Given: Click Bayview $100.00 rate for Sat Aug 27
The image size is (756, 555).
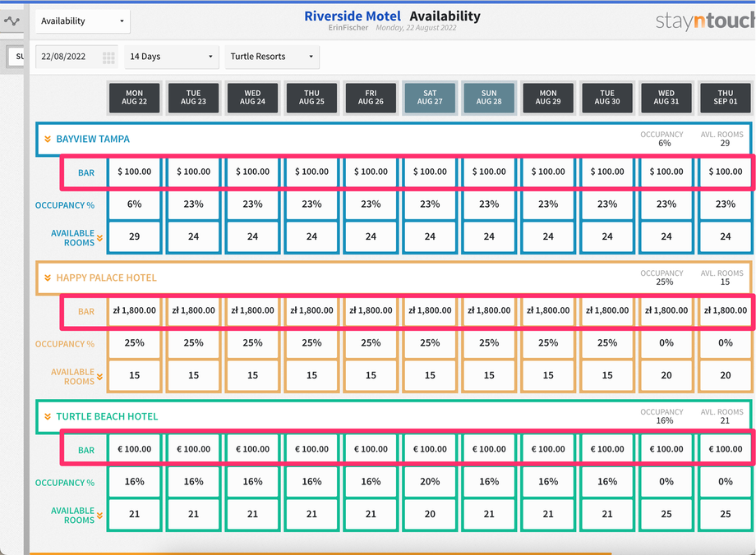Looking at the screenshot, I should [x=430, y=172].
